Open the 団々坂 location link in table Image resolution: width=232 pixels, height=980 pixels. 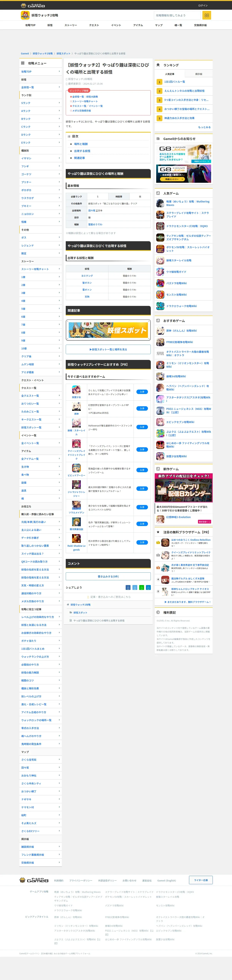(92, 210)
